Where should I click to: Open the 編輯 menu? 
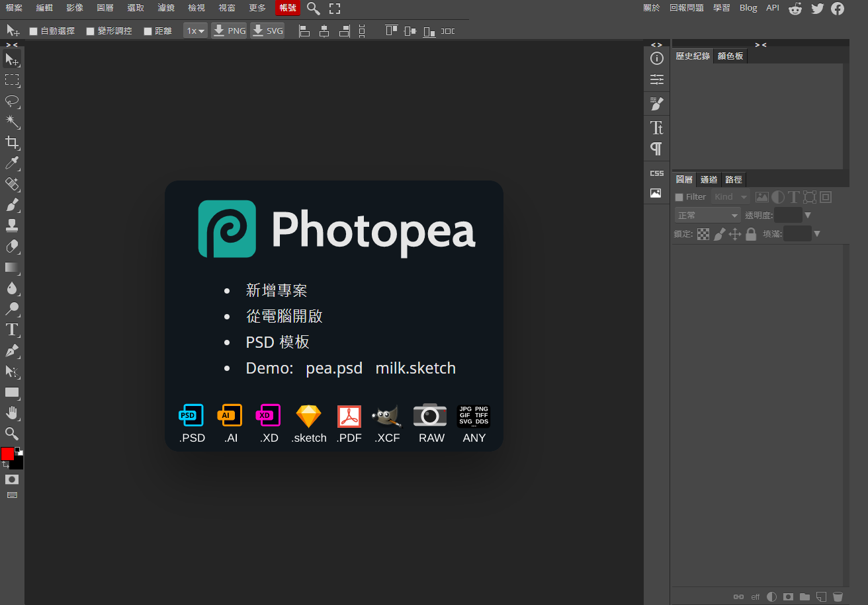44,8
